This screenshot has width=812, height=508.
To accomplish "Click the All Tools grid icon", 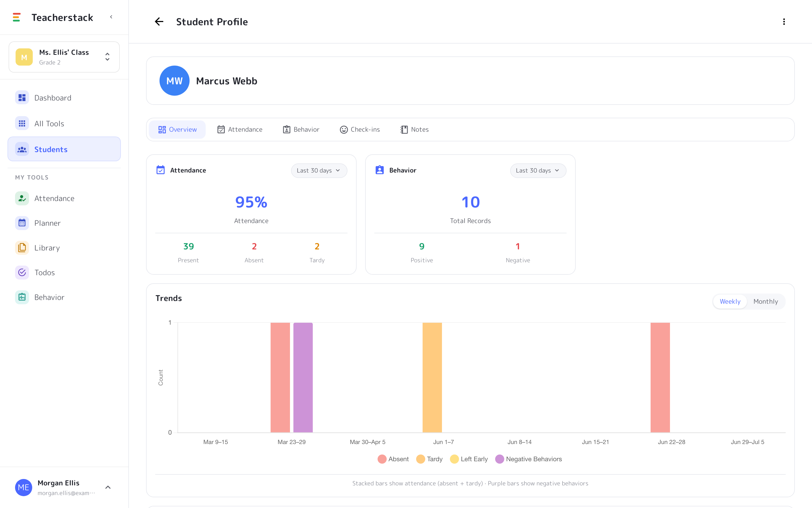I will pyautogui.click(x=22, y=123).
